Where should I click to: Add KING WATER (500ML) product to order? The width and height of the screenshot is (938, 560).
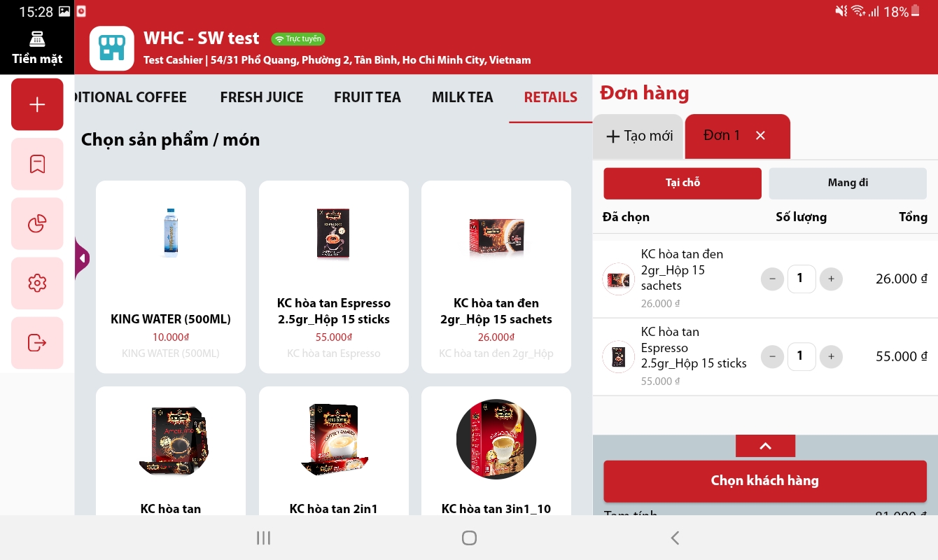click(x=171, y=277)
